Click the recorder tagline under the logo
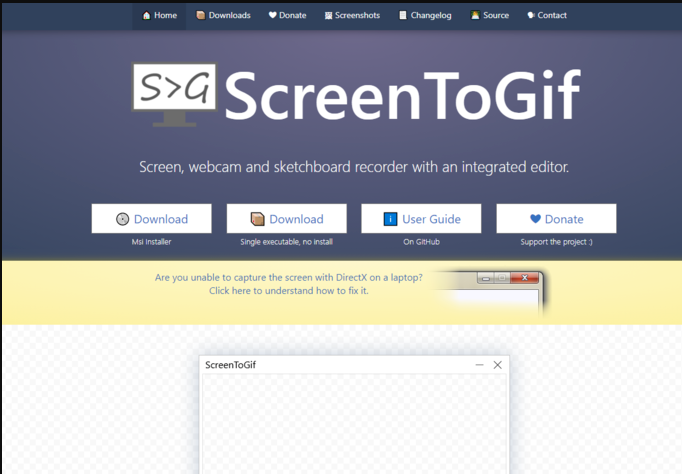The width and height of the screenshot is (682, 474). 354,167
